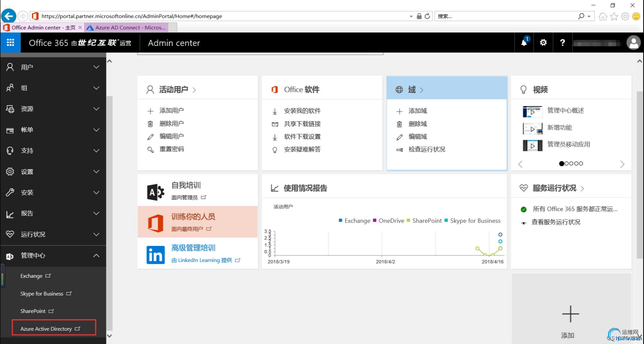This screenshot has width=644, height=344.
Task: Click the LinkedIn logo icon
Action: tap(156, 255)
